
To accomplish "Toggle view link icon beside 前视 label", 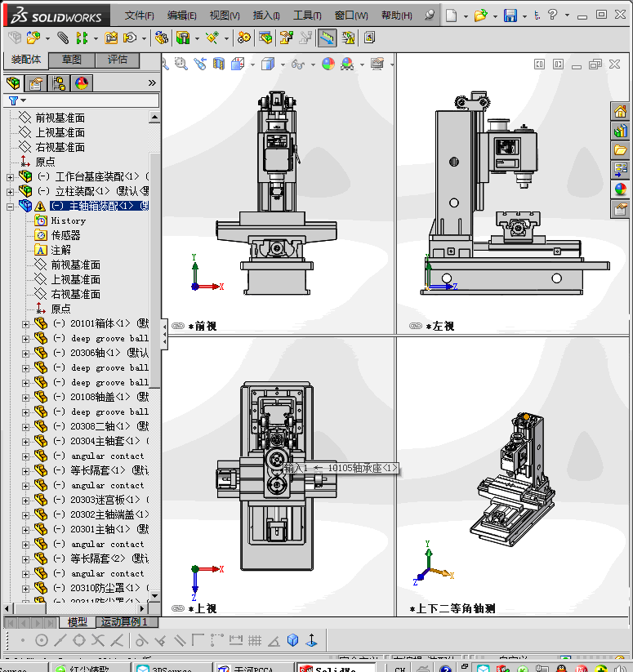I will (x=178, y=326).
